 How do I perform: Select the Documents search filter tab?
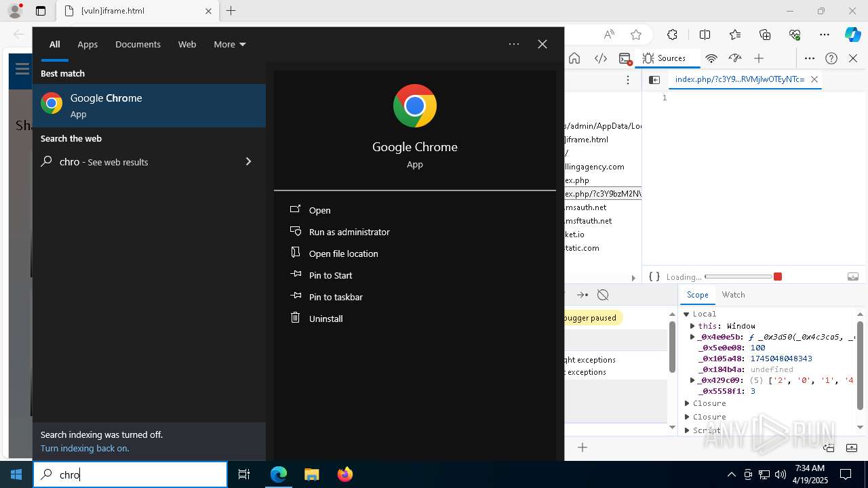(138, 44)
